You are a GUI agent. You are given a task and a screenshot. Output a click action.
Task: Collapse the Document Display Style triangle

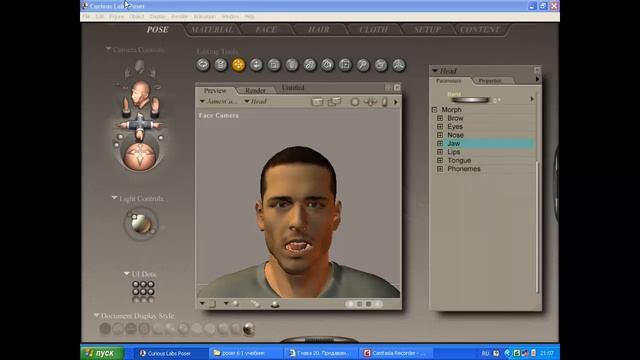[96, 316]
